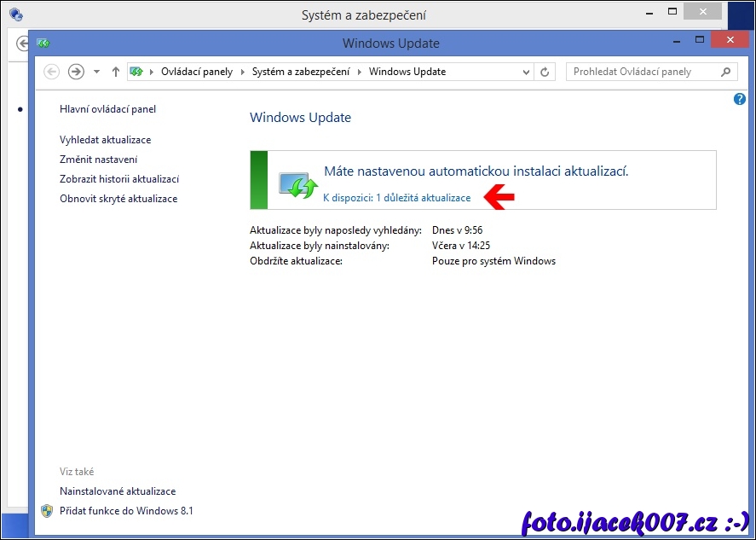Click the Forward navigation arrow button
Screen dimensions: 756x540
pos(76,72)
